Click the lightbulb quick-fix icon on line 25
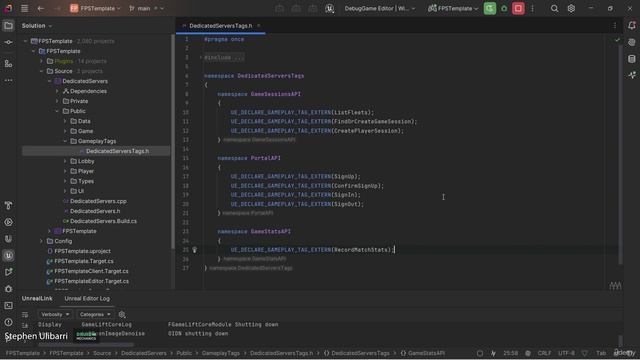The image size is (640, 360). [x=194, y=250]
